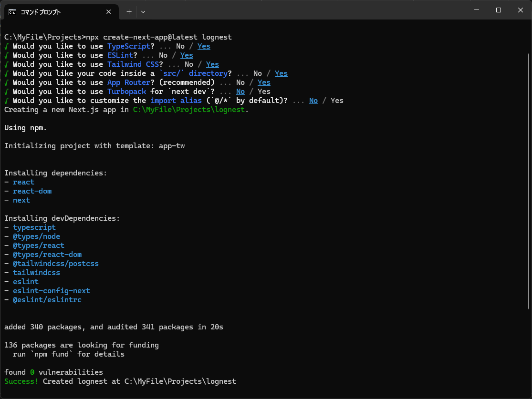Click the 'react-dom' dependency line
This screenshot has height=399, width=532.
point(28,191)
